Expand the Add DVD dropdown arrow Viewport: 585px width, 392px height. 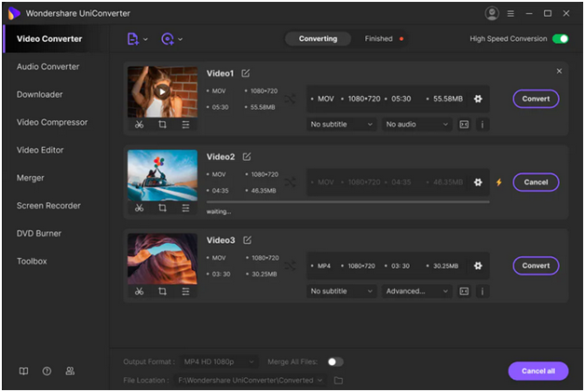180,39
